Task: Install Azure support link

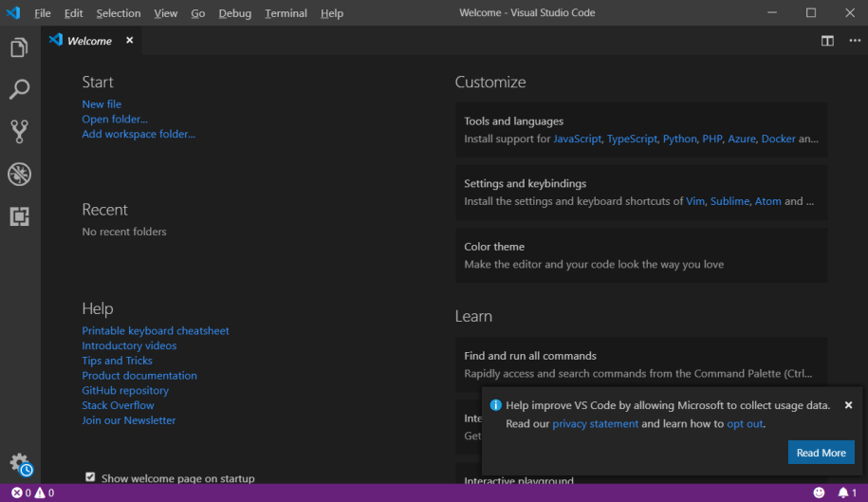Action: pyautogui.click(x=742, y=139)
